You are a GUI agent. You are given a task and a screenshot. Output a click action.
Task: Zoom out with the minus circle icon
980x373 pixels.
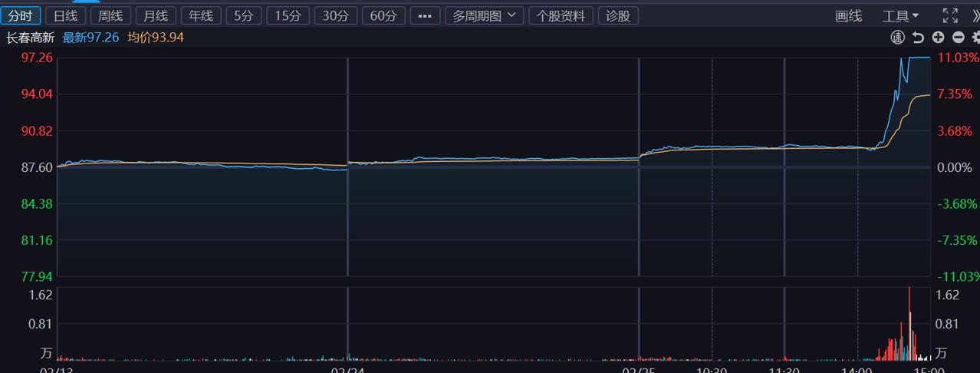958,37
